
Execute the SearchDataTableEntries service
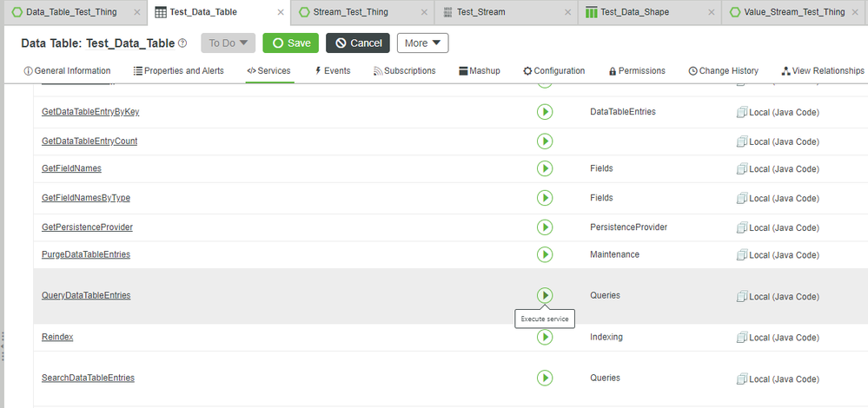545,378
